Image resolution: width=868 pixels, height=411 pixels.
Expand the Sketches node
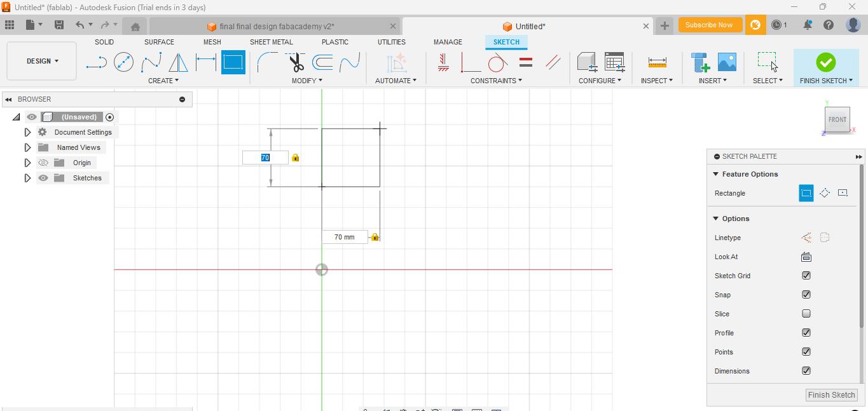click(27, 178)
